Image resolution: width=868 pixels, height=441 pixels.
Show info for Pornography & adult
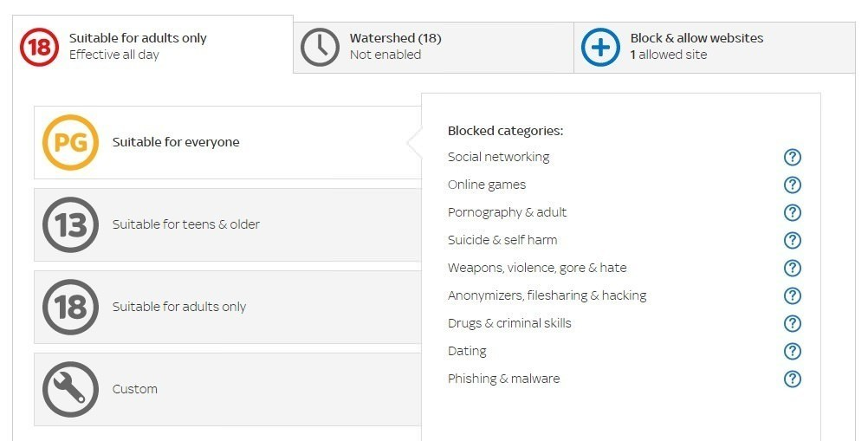792,212
